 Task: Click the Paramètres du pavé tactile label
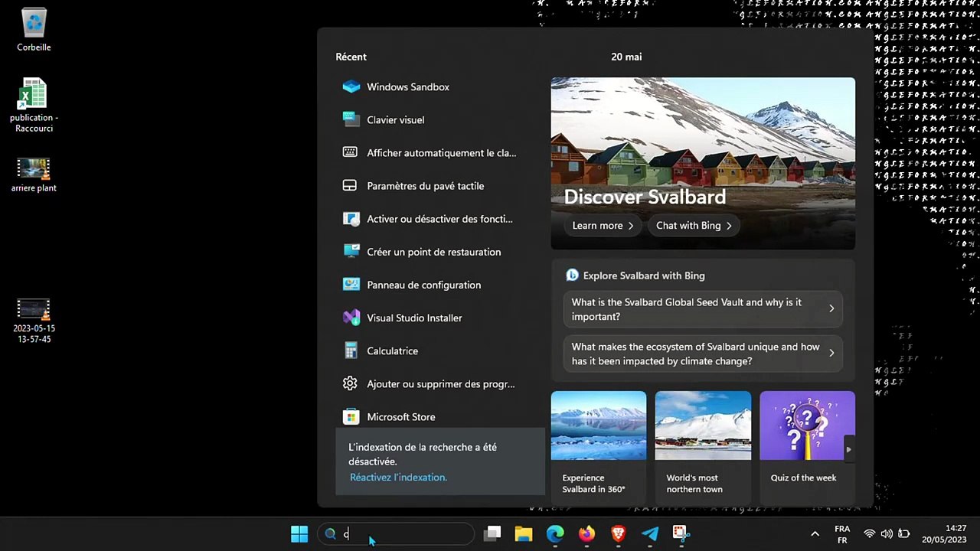tap(425, 186)
